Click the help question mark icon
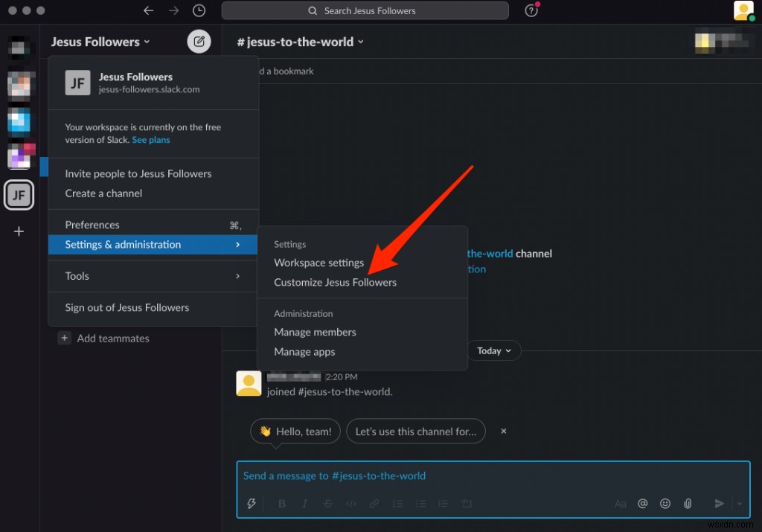The height and width of the screenshot is (532, 762). click(531, 10)
